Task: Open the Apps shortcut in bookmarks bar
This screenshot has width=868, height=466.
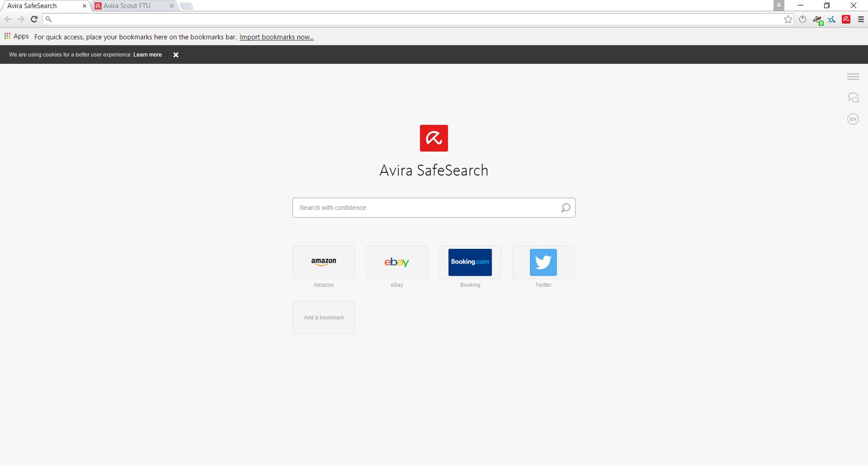Action: [17, 36]
